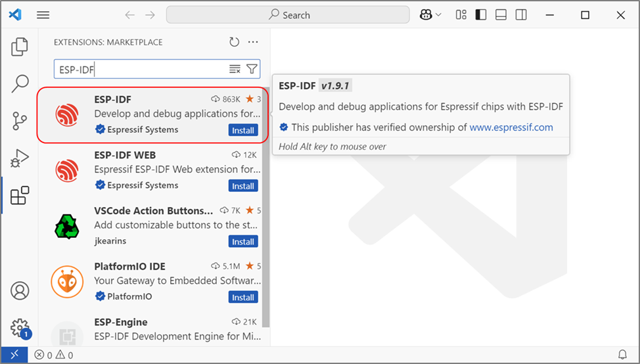Click the v1.9.1 version label in tooltip
This screenshot has width=640, height=364.
point(335,85)
